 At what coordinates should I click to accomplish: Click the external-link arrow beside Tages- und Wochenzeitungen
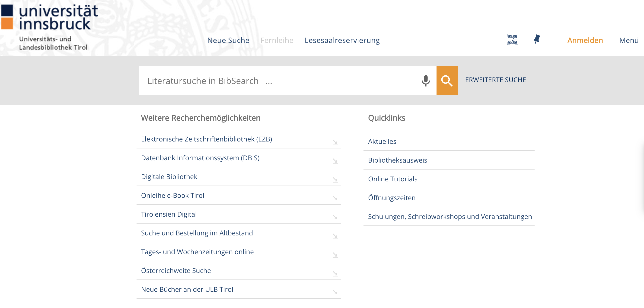click(x=335, y=255)
